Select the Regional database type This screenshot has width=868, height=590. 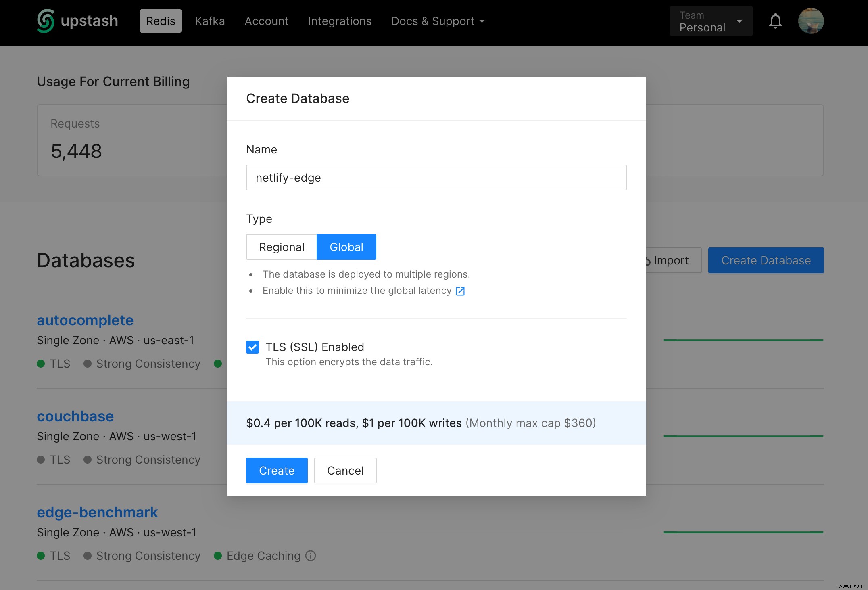coord(281,246)
